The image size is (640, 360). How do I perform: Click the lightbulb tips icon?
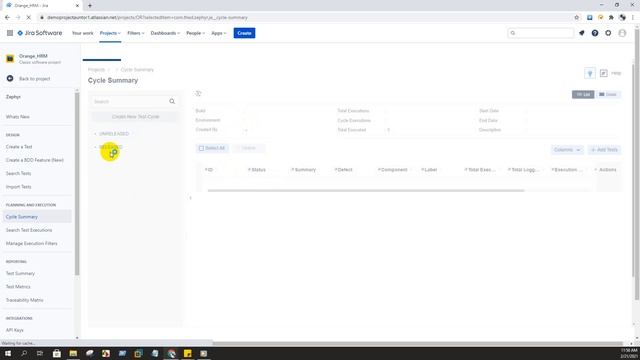(x=590, y=73)
